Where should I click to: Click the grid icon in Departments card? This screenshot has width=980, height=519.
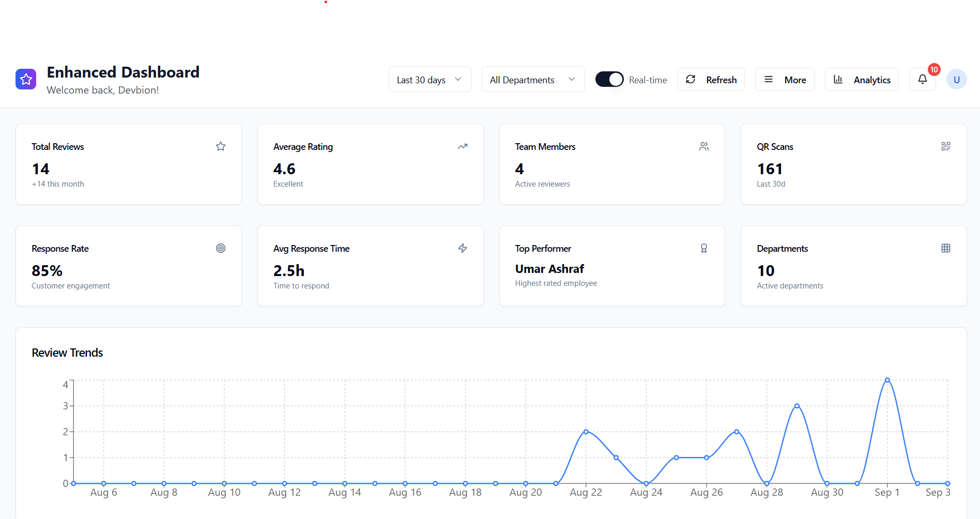946,248
